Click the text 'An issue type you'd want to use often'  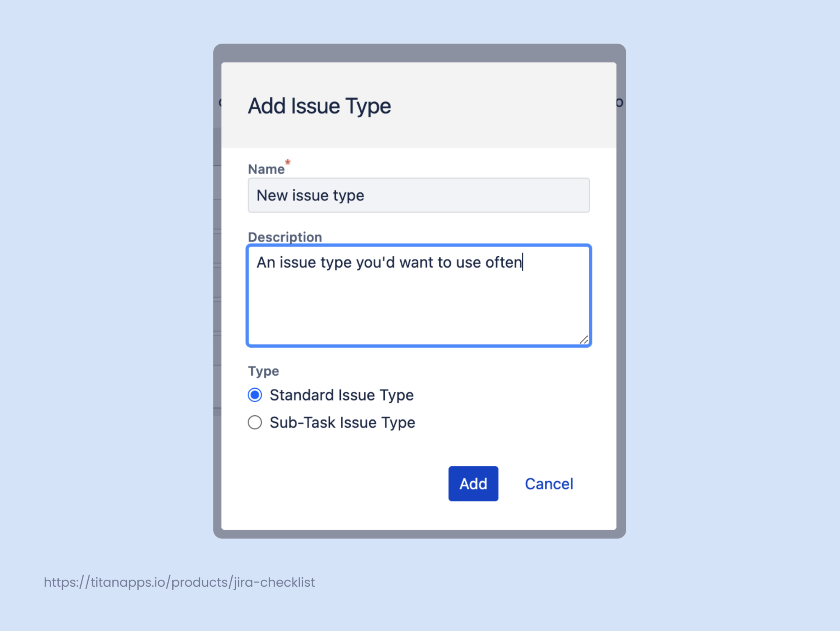click(389, 262)
